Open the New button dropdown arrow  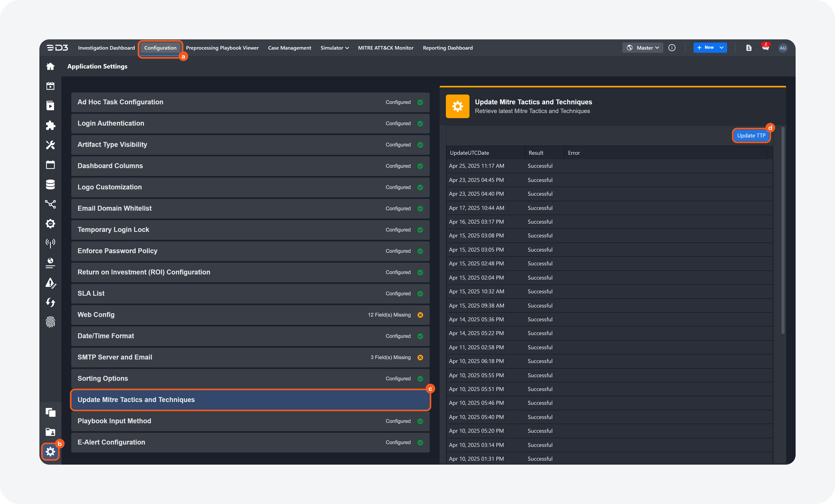pyautogui.click(x=722, y=48)
